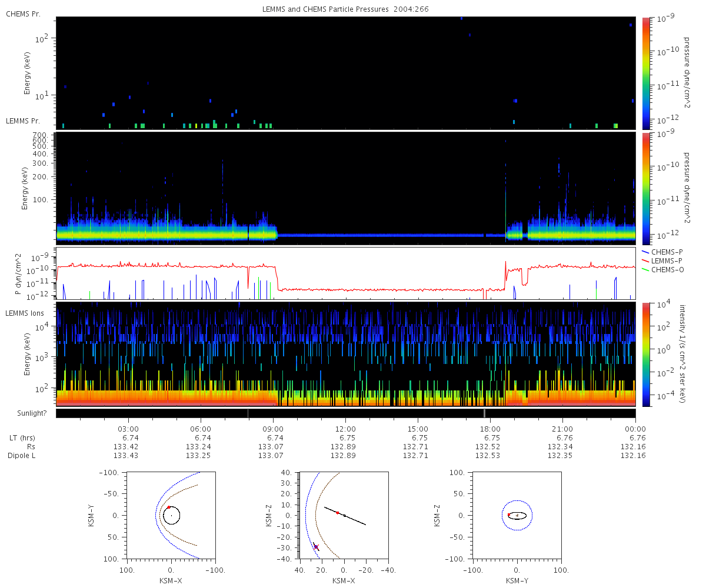Click the 'LT (hrs)' ephemeris row label

[x=22, y=438]
